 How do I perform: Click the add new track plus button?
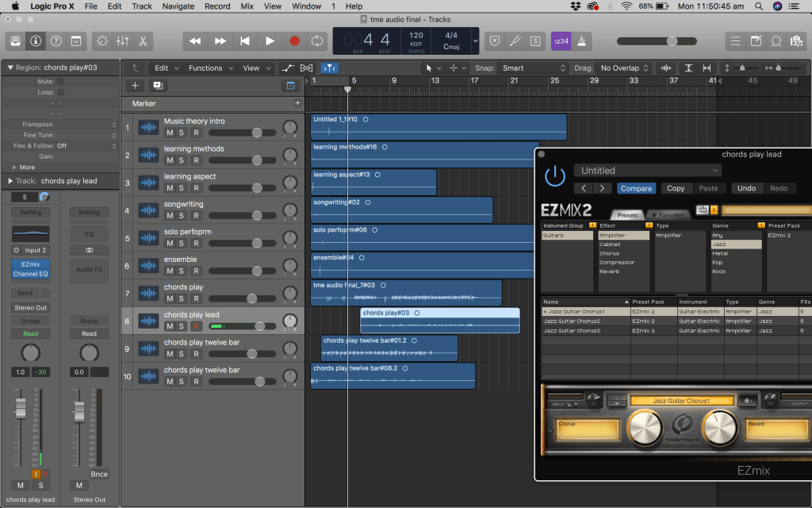[x=135, y=86]
